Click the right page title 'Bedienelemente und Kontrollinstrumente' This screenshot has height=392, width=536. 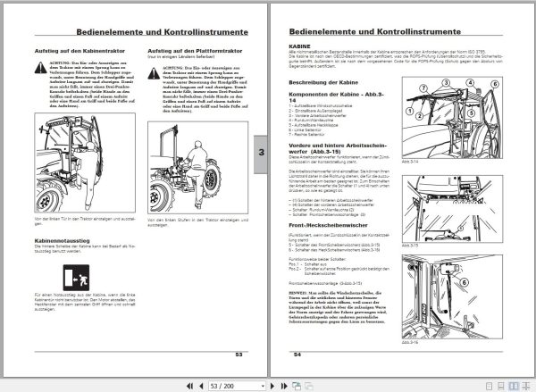(375, 32)
